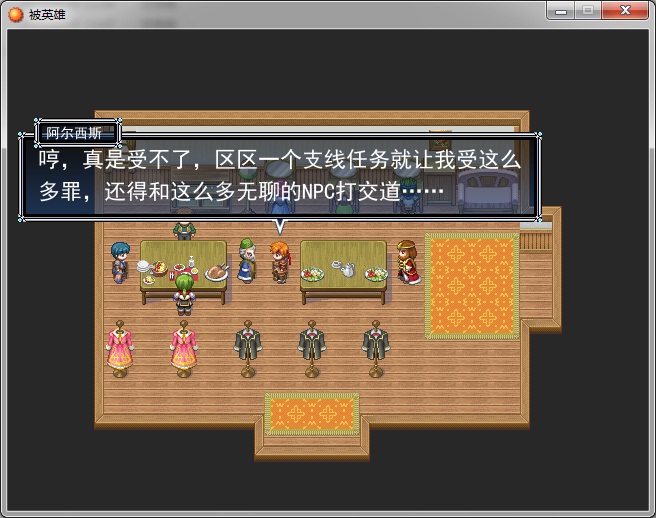The width and height of the screenshot is (656, 518).
Task: Click the blue-haired character left of the table
Action: (120, 263)
